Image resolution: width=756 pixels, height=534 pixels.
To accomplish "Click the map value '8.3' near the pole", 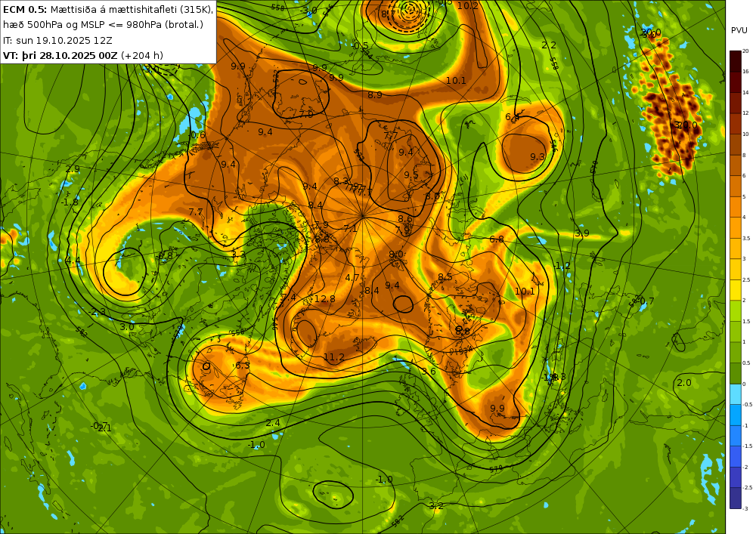I will [x=341, y=181].
